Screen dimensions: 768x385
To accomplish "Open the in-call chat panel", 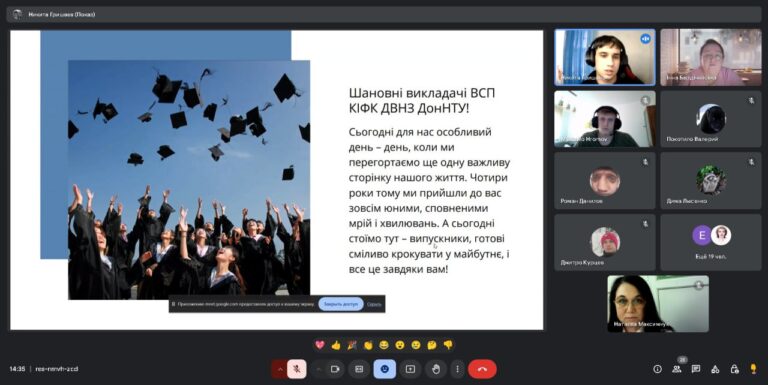I will pos(696,369).
